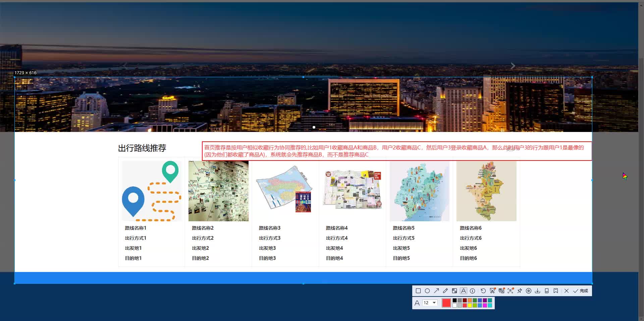Open the 路线名称3 map book thumbnail
This screenshot has width=644, height=321.
[285, 191]
